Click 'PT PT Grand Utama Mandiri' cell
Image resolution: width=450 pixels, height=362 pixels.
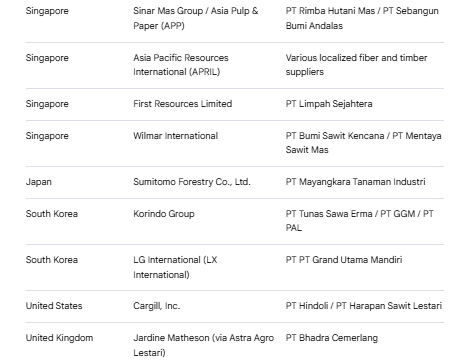coord(344,260)
